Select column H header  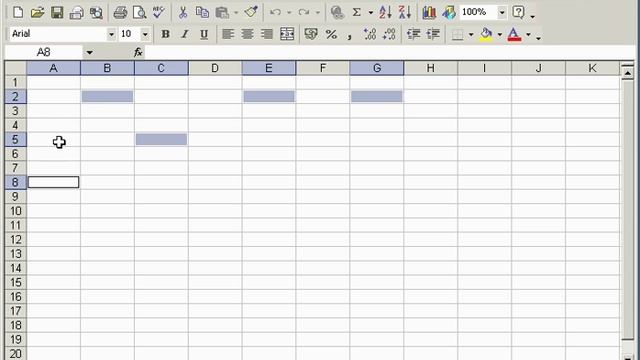coord(431,68)
